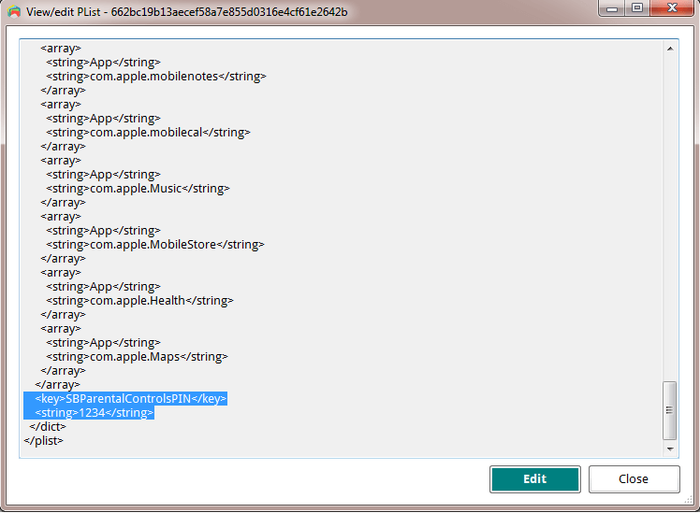Viewport: 700px width, 513px height.
Task: Click the App string above com.apple.Maps
Action: pos(103,343)
